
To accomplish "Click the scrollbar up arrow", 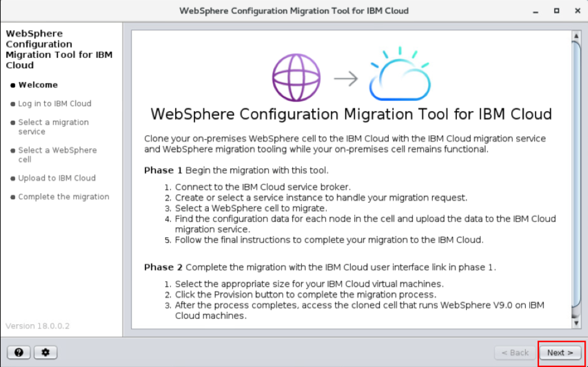I will click(x=575, y=36).
